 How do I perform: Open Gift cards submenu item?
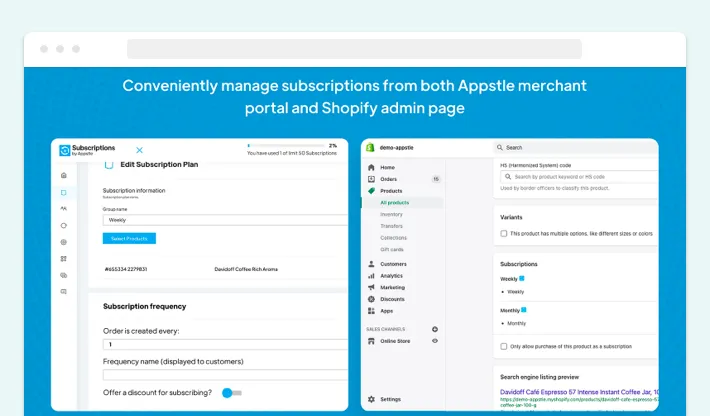coord(392,249)
